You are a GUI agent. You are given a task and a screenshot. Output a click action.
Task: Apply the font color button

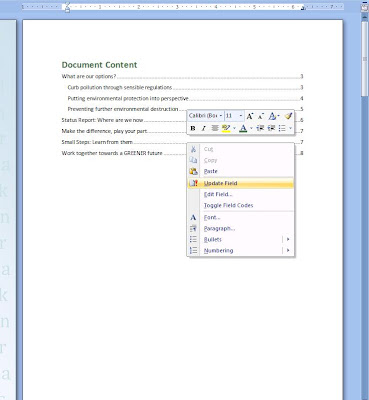(x=243, y=128)
